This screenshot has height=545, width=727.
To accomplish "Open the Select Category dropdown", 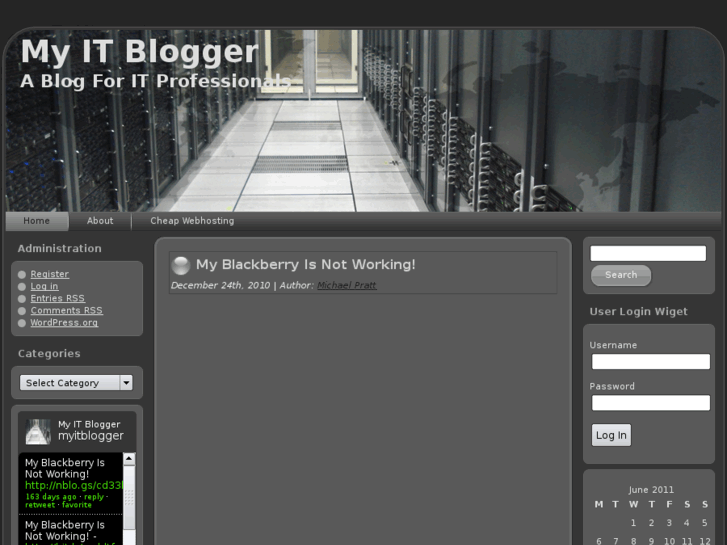I will tap(76, 383).
